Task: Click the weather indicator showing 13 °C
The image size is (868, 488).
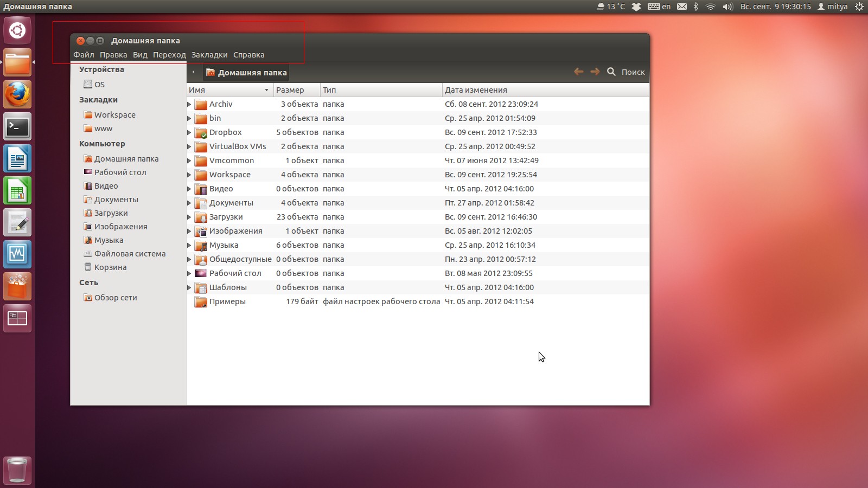Action: [611, 7]
